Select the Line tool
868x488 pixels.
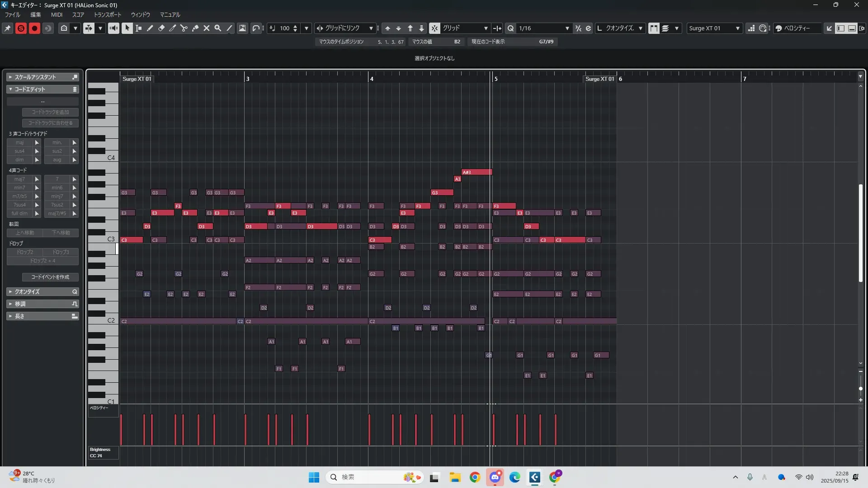[229, 28]
